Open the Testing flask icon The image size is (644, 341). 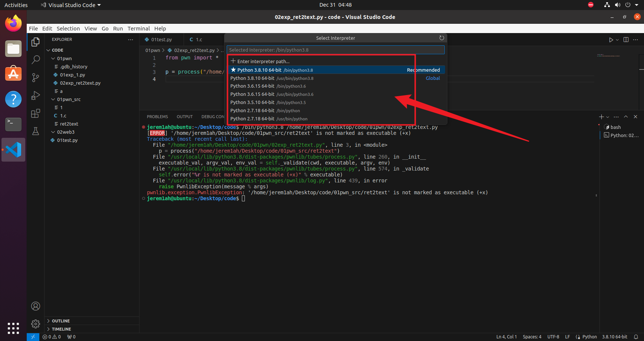coord(36,131)
